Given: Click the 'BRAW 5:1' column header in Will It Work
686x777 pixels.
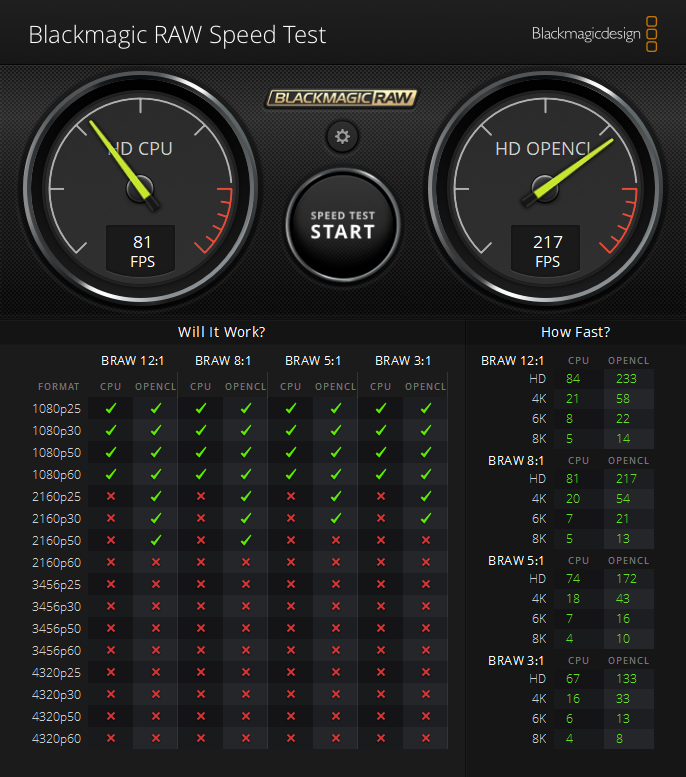Looking at the screenshot, I should tap(313, 361).
